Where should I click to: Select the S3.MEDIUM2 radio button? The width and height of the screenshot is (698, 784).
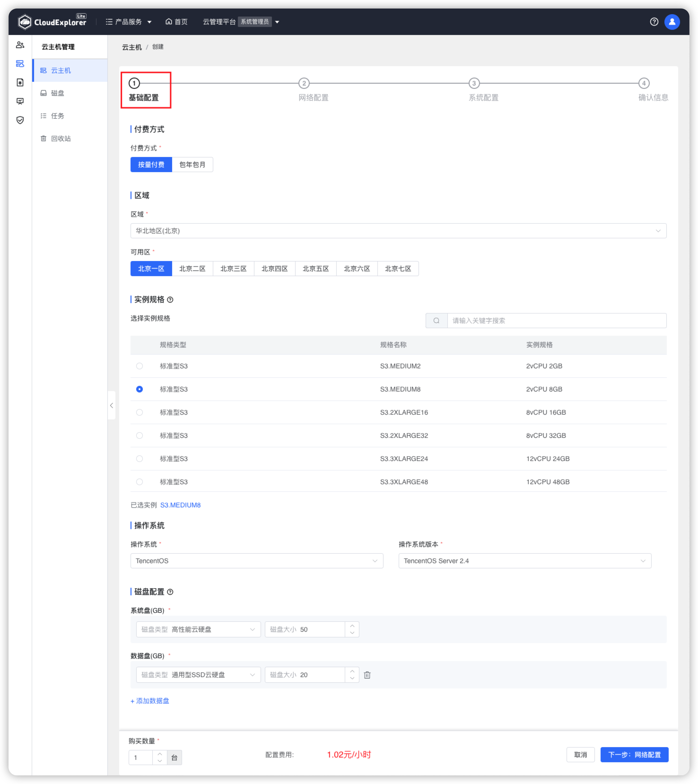(x=140, y=366)
